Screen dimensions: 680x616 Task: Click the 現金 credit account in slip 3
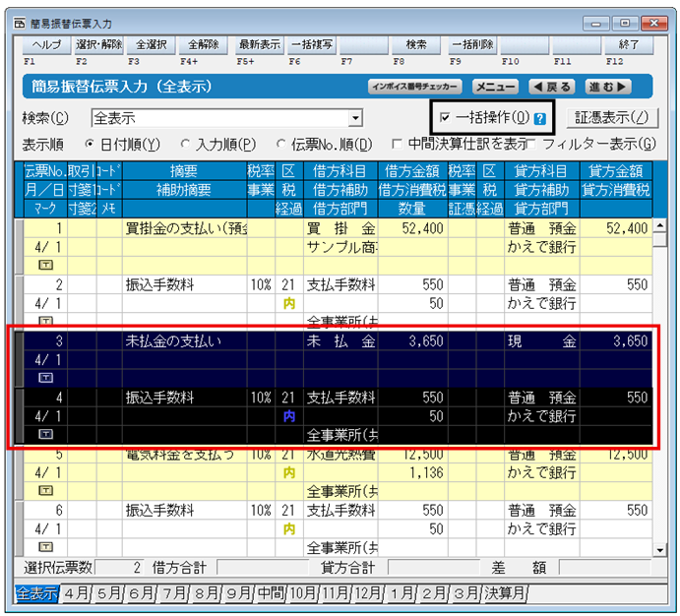tap(542, 341)
